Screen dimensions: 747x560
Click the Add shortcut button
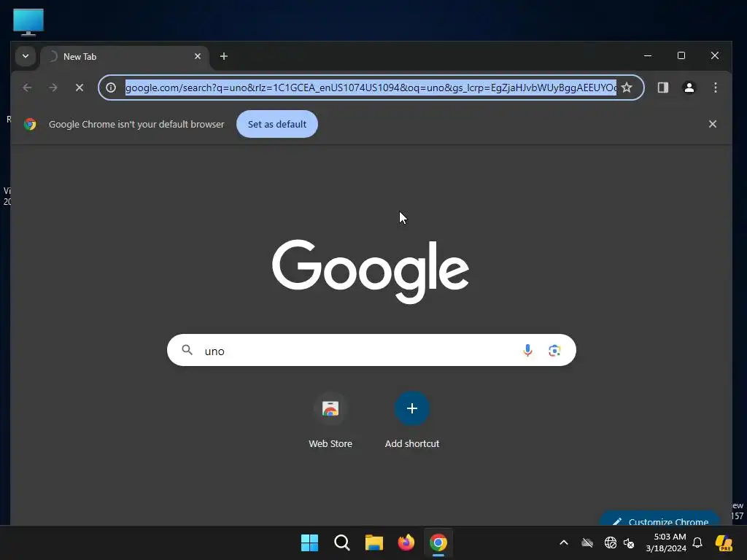412,421
